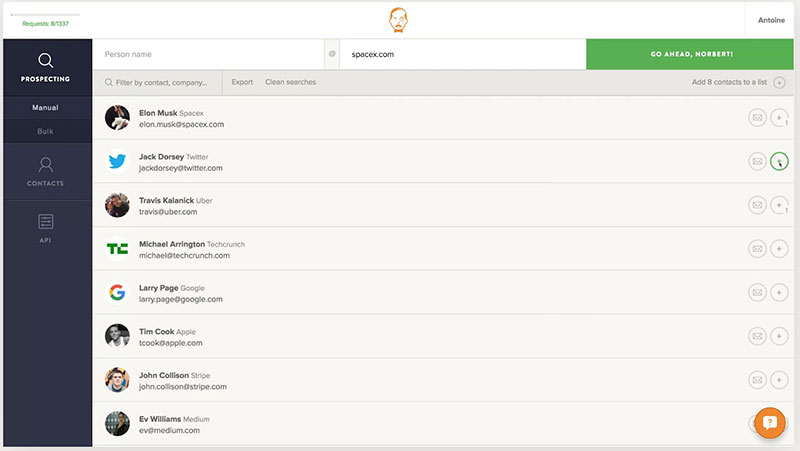Add Elon Musk to a list
800x451 pixels.
[779, 118]
